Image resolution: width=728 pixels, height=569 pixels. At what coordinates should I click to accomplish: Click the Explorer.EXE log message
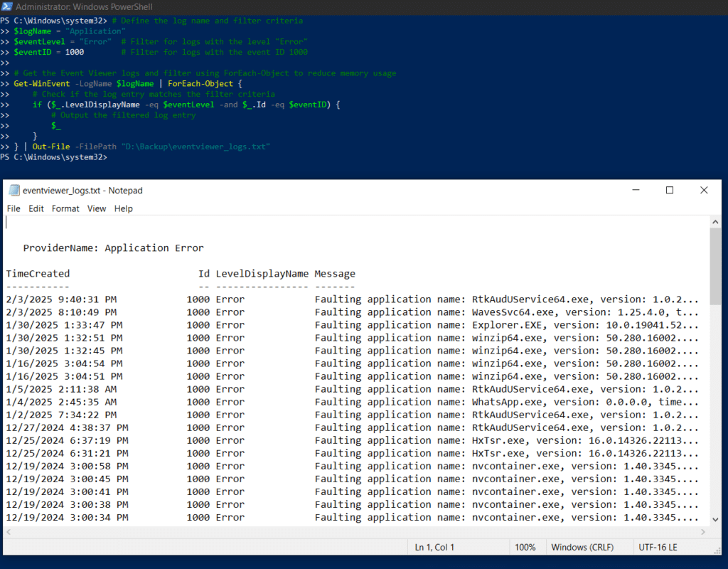(506, 325)
